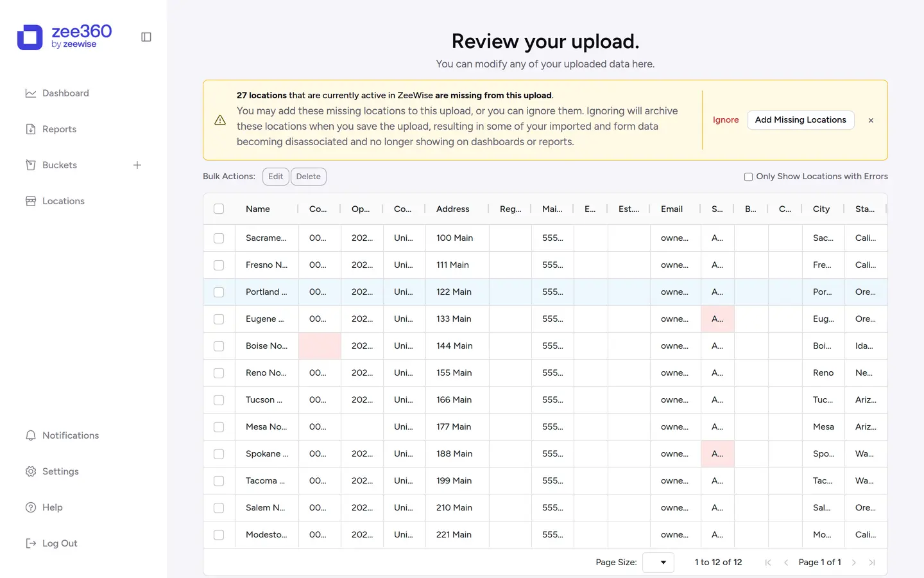
Task: Click the bulk Edit button
Action: [x=275, y=177]
